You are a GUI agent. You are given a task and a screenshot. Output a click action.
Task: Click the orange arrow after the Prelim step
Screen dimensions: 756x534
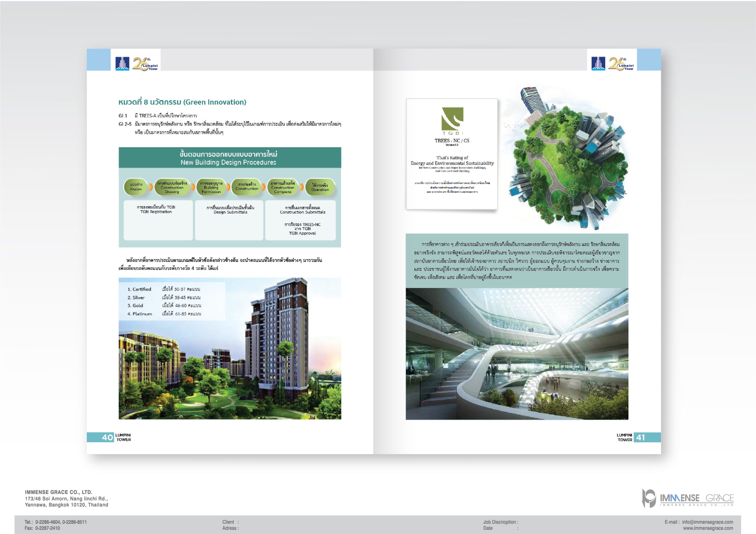[151, 187]
